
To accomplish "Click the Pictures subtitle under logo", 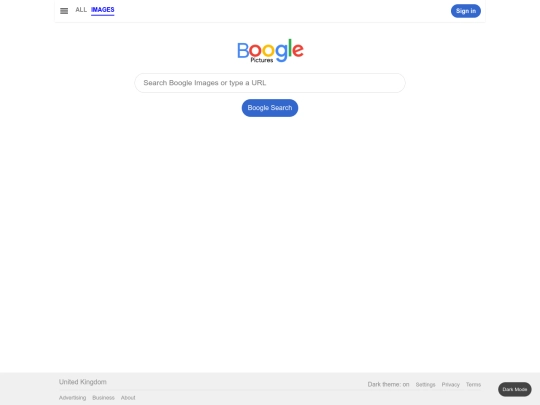I will coord(262,60).
